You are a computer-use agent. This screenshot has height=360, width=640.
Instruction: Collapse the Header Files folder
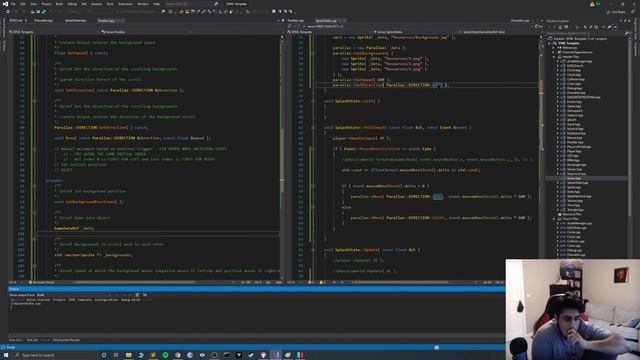coord(554,57)
